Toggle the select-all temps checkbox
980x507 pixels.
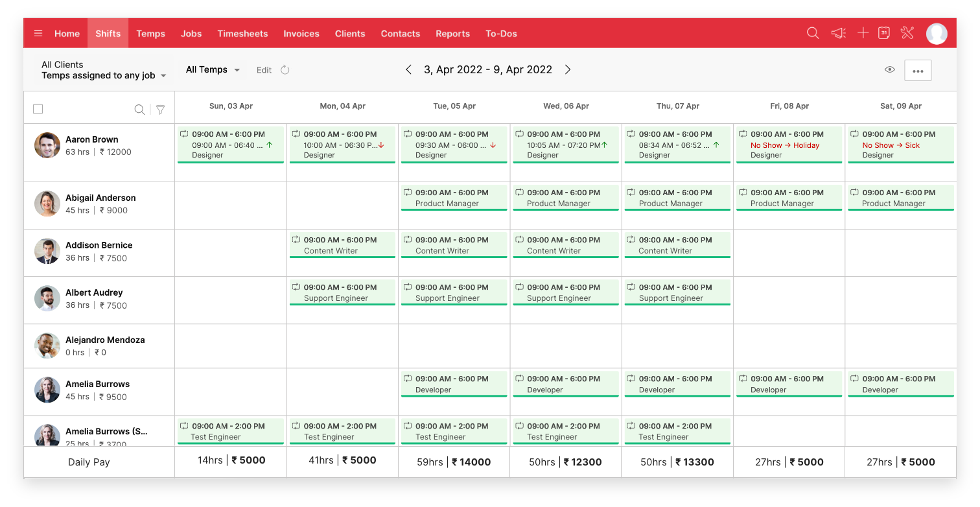pos(38,109)
